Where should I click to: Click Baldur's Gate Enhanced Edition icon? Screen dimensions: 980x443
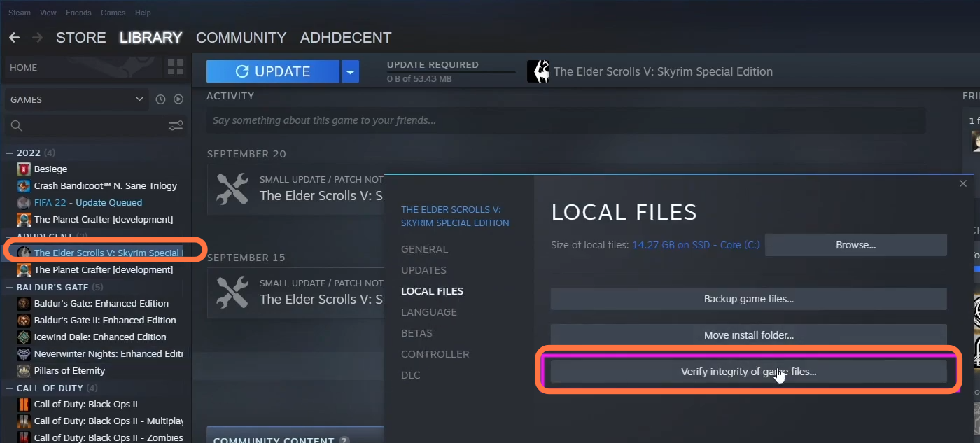click(x=24, y=303)
